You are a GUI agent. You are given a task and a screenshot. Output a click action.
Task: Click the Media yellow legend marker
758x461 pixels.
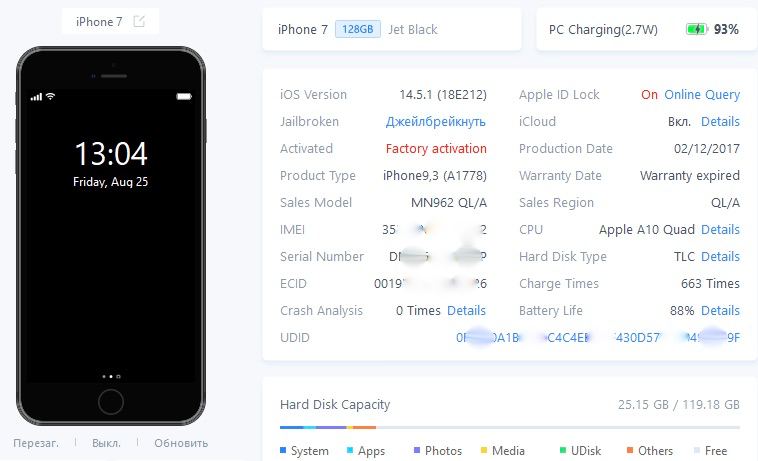[484, 450]
